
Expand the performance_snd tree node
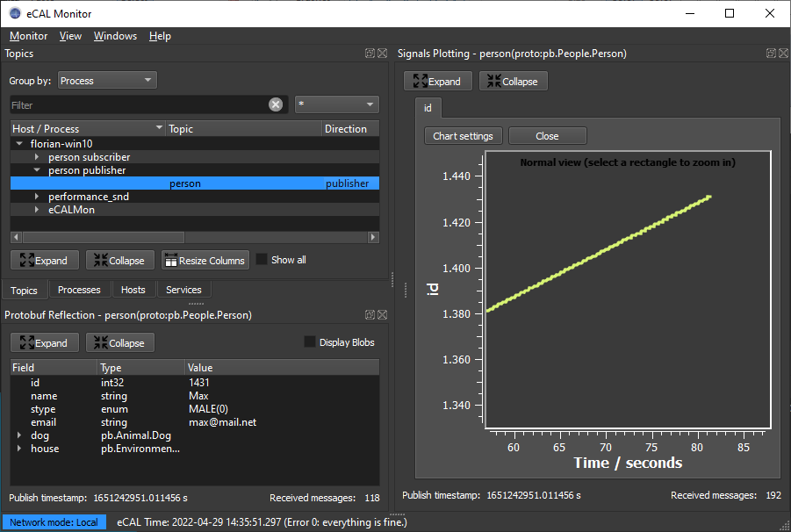tap(37, 197)
